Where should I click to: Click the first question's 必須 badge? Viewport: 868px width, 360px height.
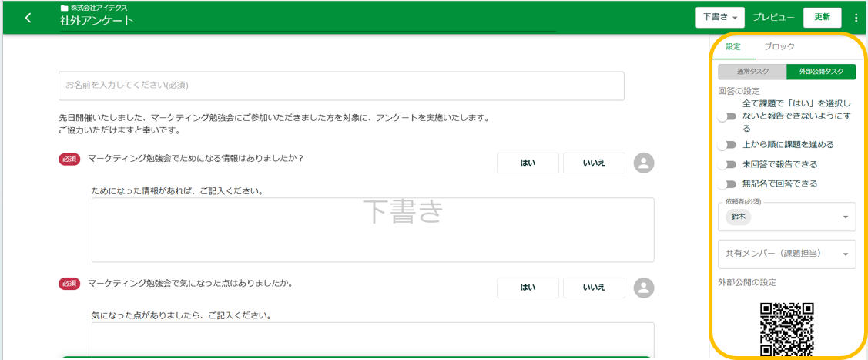tap(69, 160)
